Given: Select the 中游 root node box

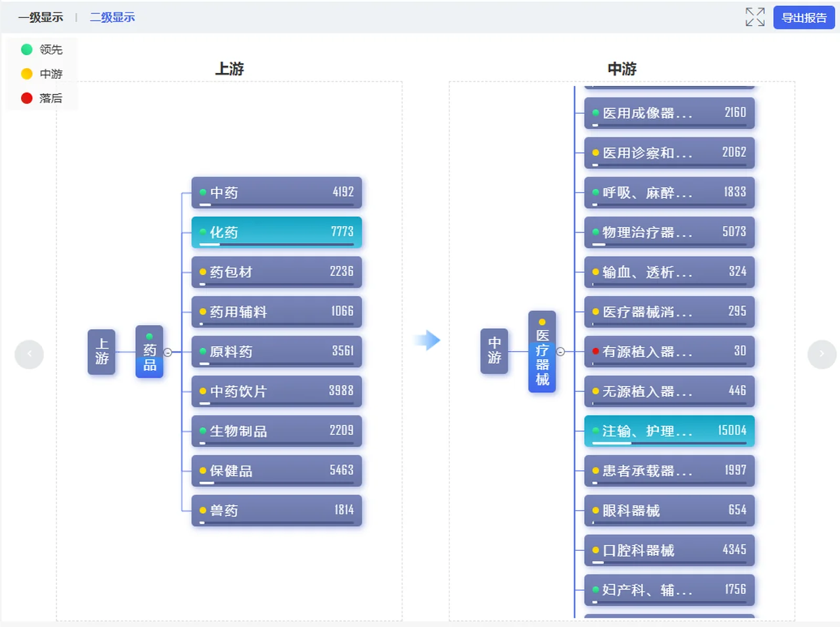Looking at the screenshot, I should coord(494,351).
